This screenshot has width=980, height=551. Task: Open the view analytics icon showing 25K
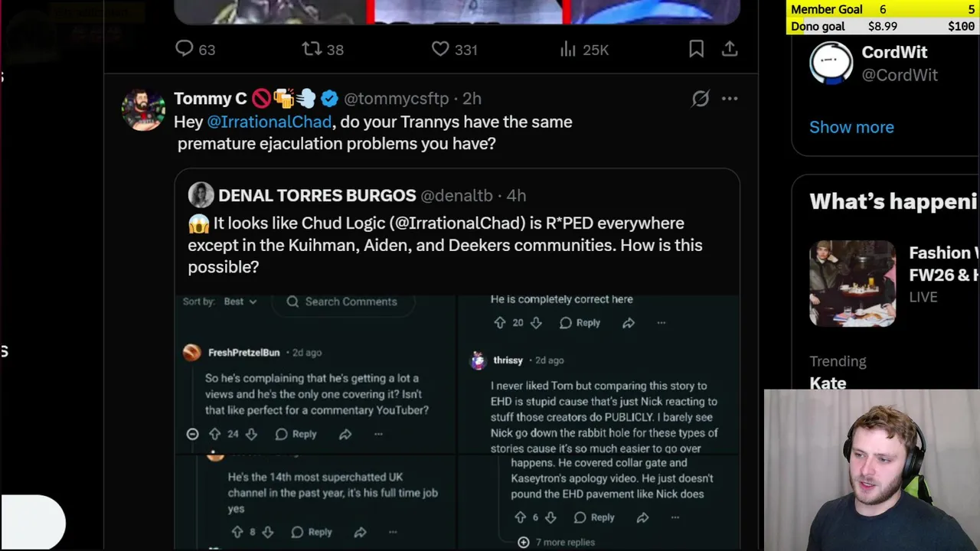coord(567,49)
